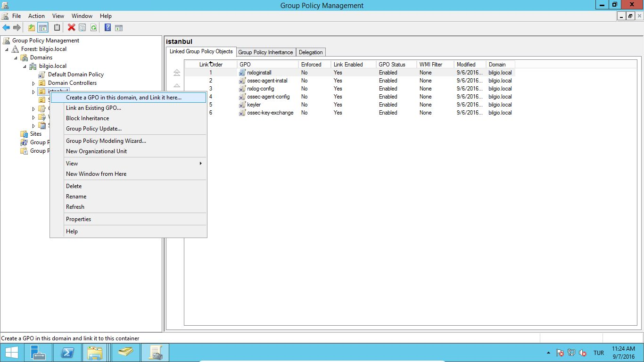Screen dimensions: 644x362
Task: Expand the istanbul OU node
Action: [33, 91]
